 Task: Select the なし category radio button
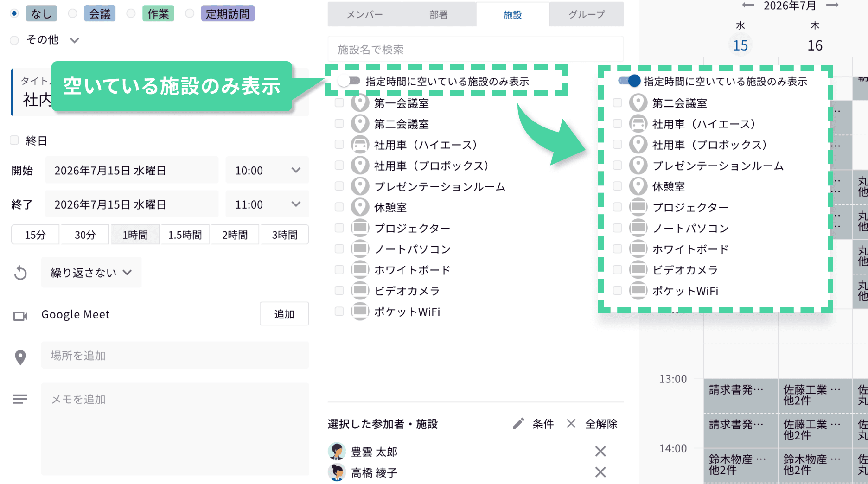[14, 13]
